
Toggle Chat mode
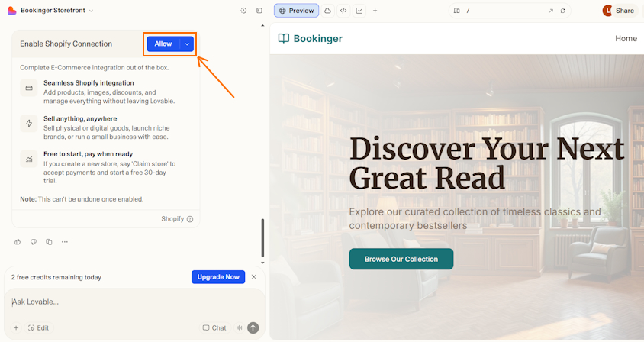pos(214,328)
